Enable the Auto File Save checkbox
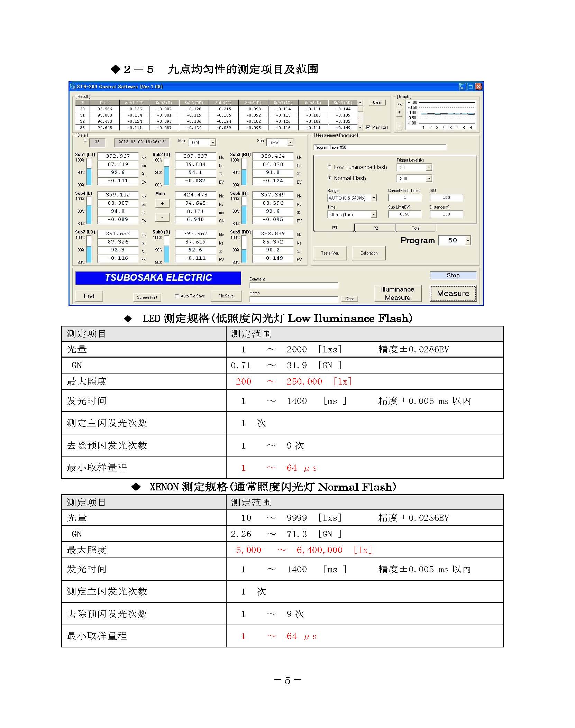This screenshot has width=575, height=728. pos(177,296)
